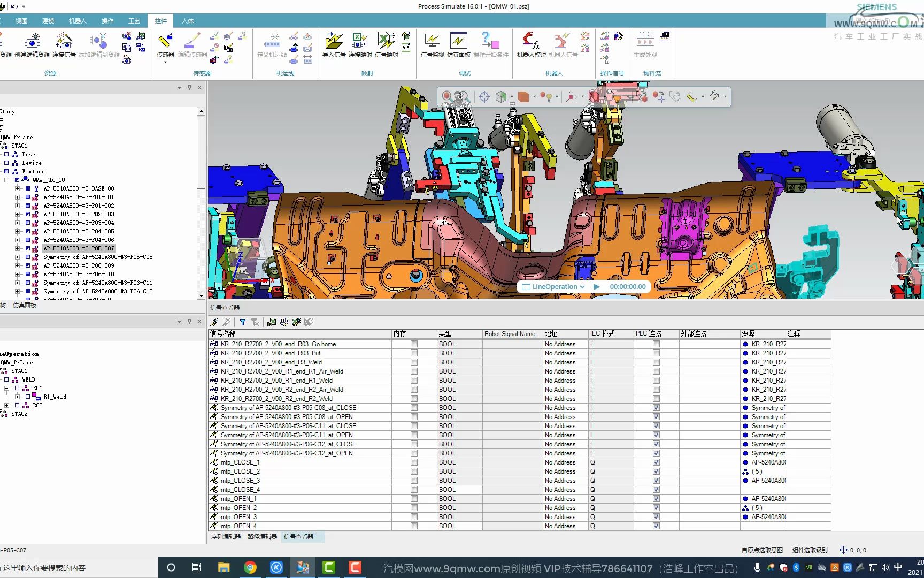Untick PLC 连接 for Symmetry P05-C08_at_CLOSE signal
Image resolution: width=924 pixels, height=578 pixels.
[656, 408]
